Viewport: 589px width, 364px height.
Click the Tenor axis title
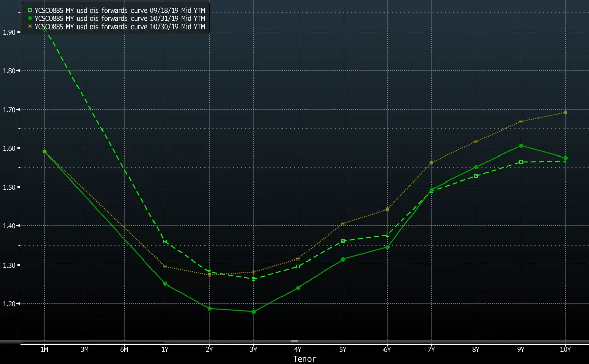click(x=304, y=359)
